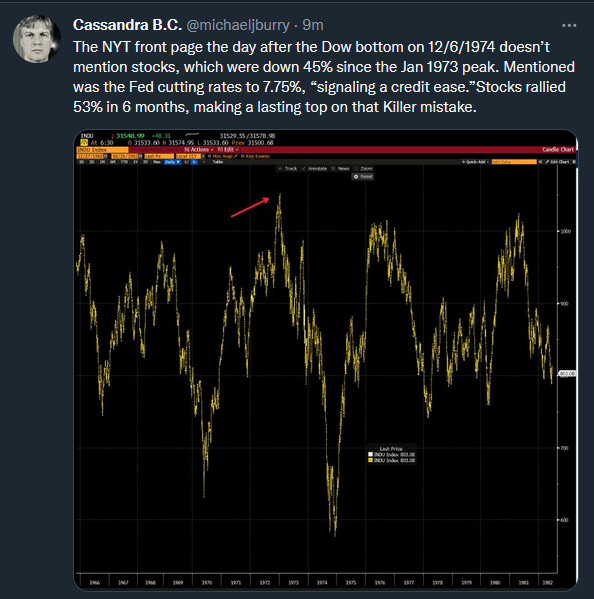Click the orange Add Data input field
The width and height of the screenshot is (594, 599).
[x=514, y=162]
